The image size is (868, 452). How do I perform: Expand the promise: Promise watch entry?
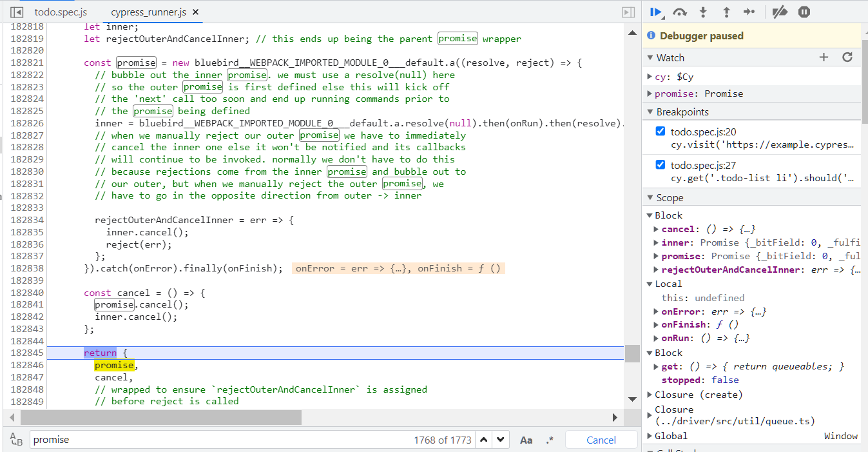point(650,93)
